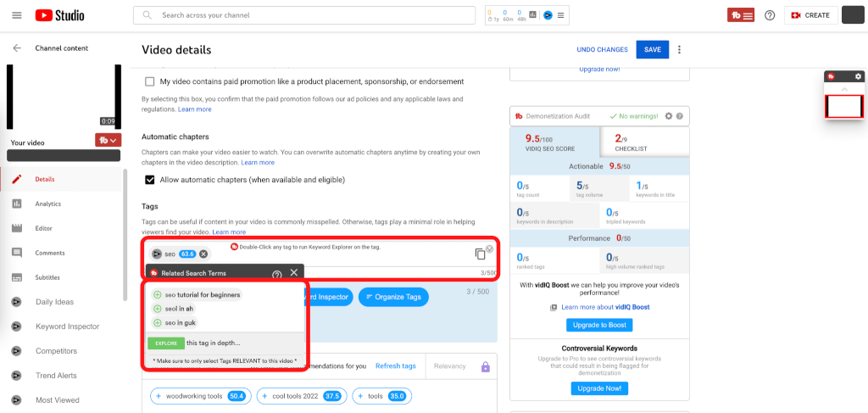This screenshot has width=868, height=413.
Task: Close the Related Search Terms popup
Action: 294,273
